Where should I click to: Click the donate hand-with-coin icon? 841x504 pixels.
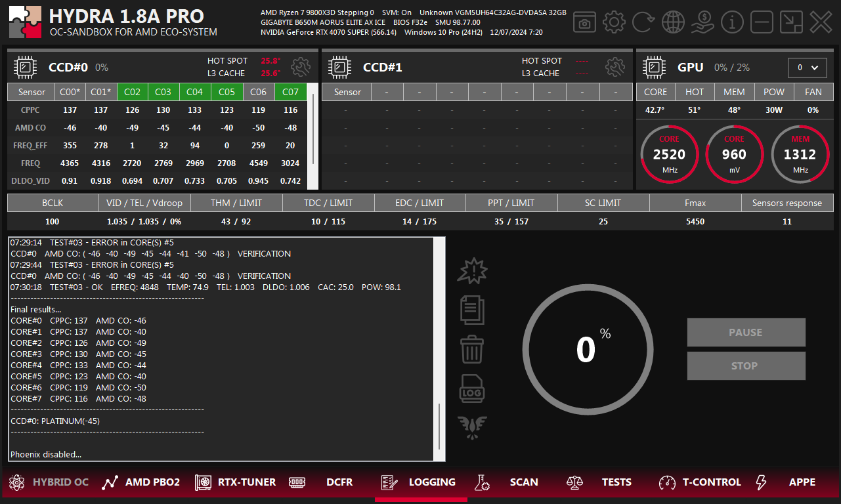tap(702, 22)
